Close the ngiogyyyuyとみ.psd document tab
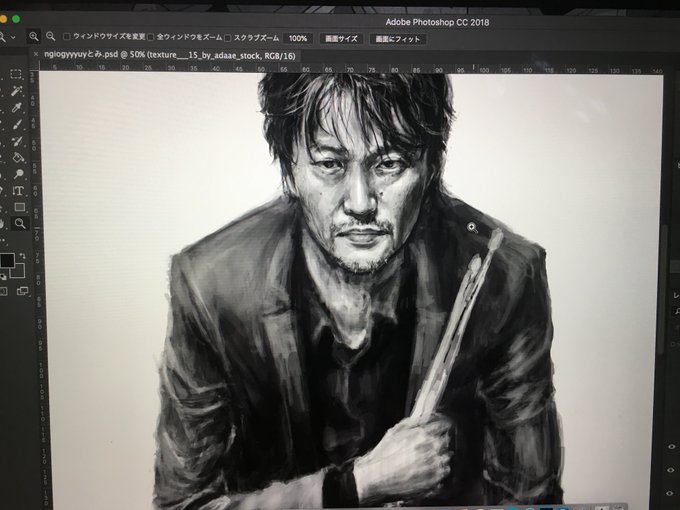This screenshot has height=510, width=680. pyautogui.click(x=36, y=54)
